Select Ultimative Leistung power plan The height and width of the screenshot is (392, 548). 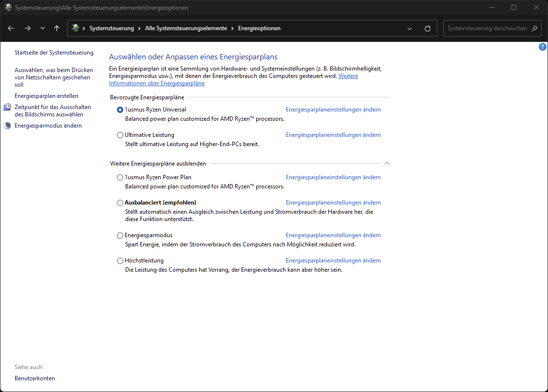tap(120, 135)
